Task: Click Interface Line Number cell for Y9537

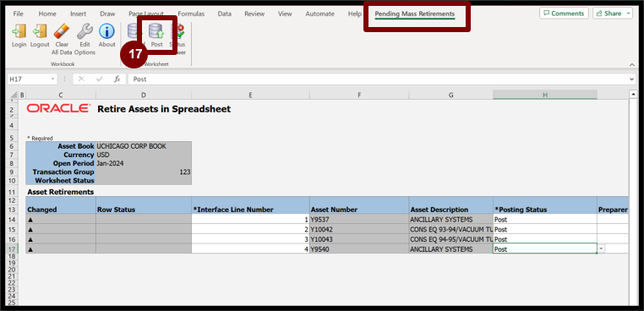Action: tap(250, 220)
